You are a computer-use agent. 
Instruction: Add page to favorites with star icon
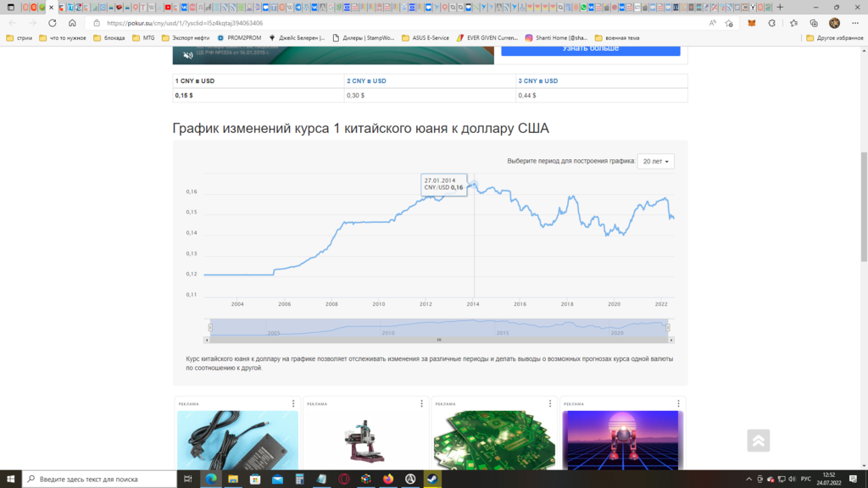click(x=729, y=23)
